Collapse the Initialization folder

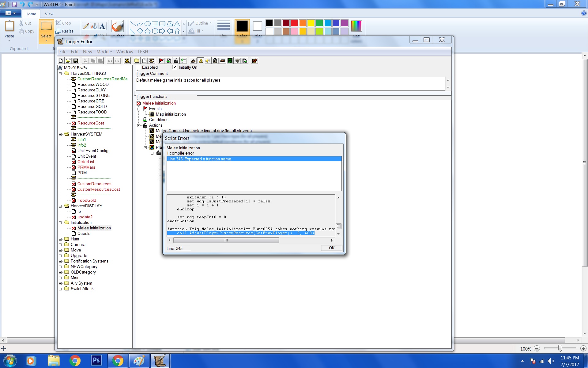point(60,223)
